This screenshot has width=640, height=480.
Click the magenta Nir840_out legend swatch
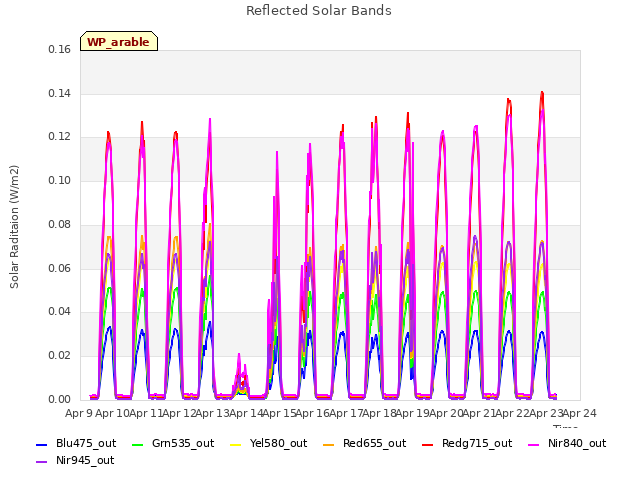coord(533,444)
